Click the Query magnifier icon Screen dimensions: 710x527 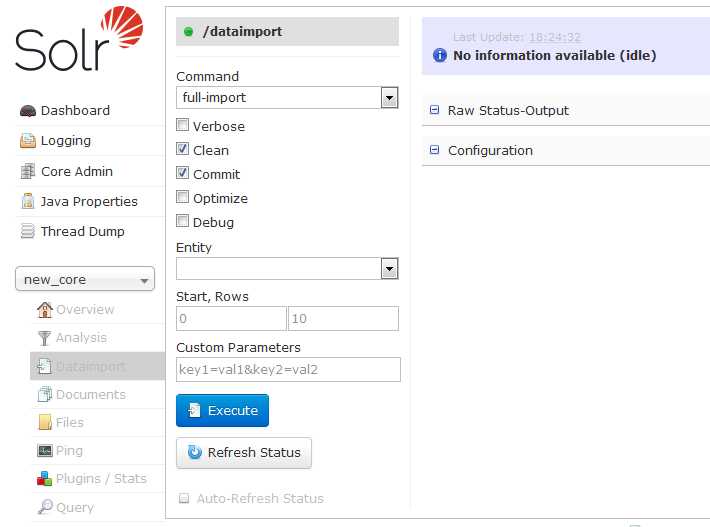point(45,507)
